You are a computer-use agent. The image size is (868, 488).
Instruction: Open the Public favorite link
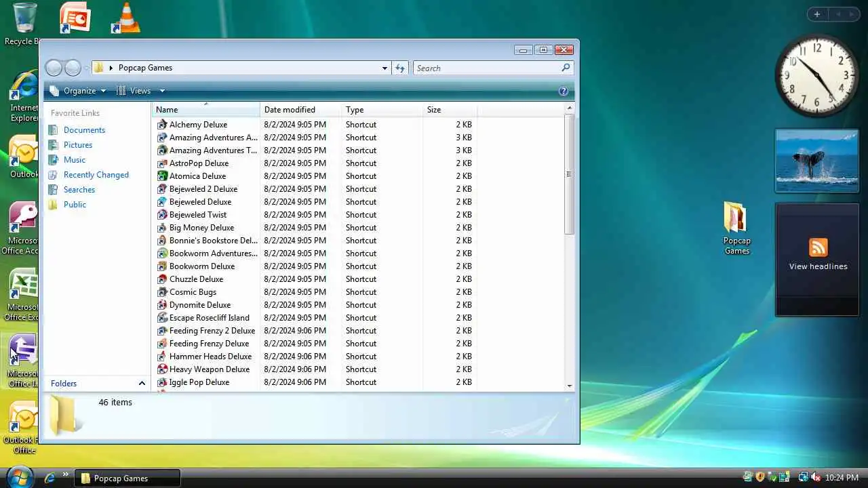coord(75,205)
